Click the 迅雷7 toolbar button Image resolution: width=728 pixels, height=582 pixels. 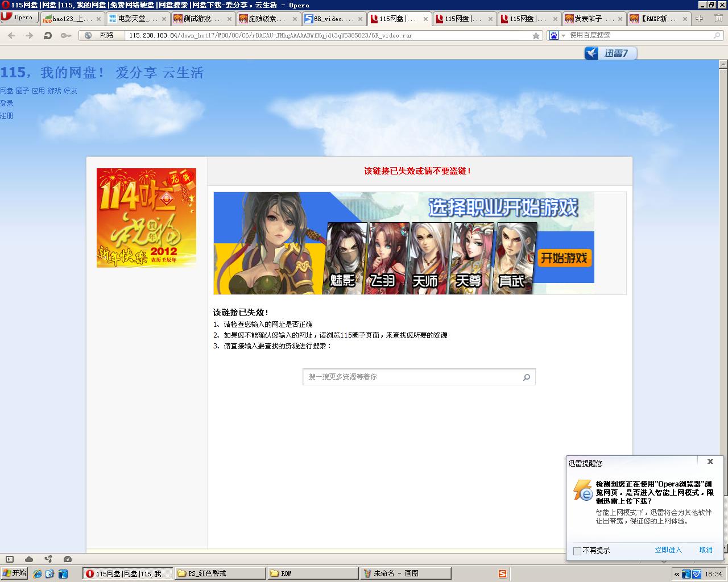(x=610, y=53)
